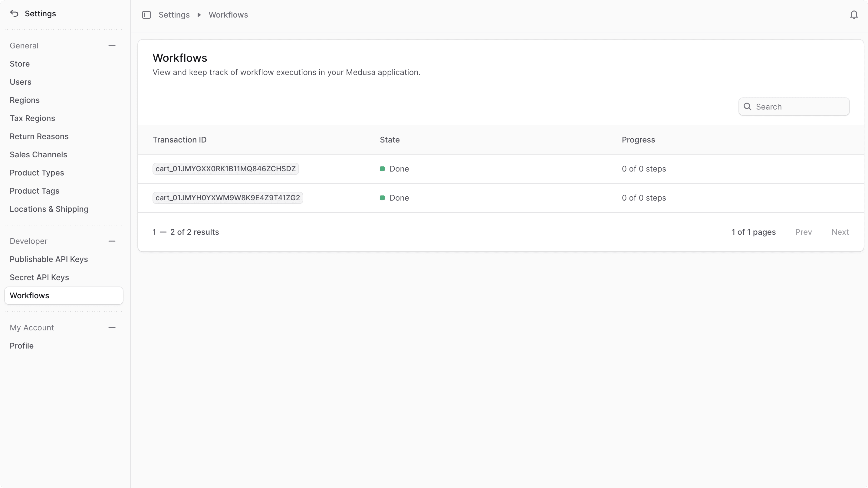
Task: Go to the next page of results
Action: point(840,232)
